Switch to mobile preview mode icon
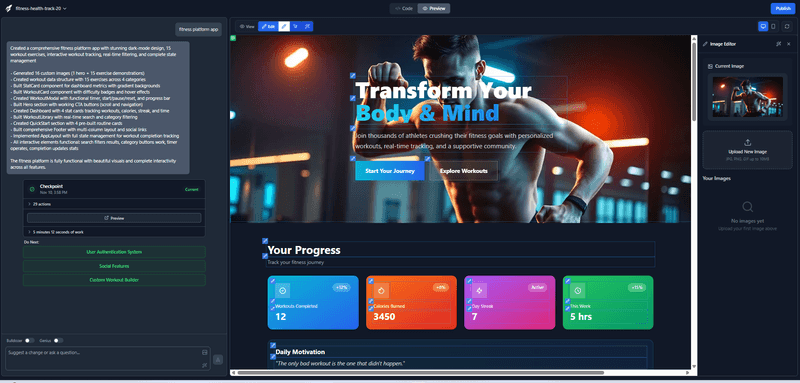The image size is (800, 383). (x=773, y=27)
